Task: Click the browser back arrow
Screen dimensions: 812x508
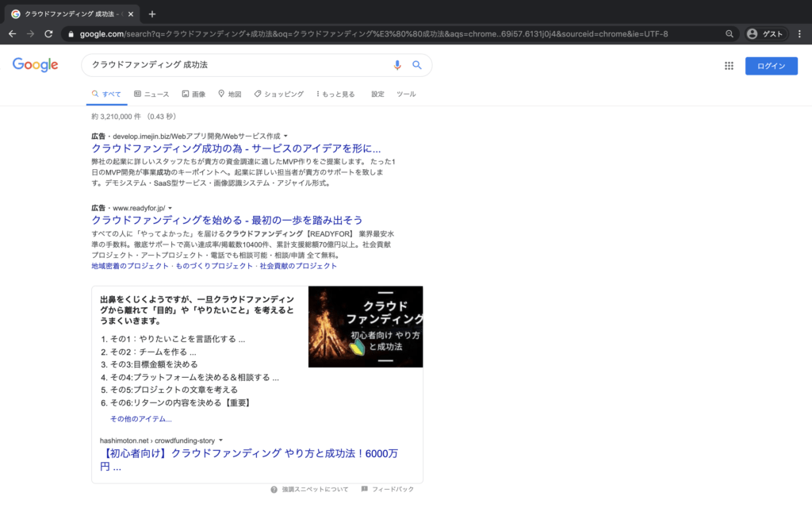Action: pos(13,33)
